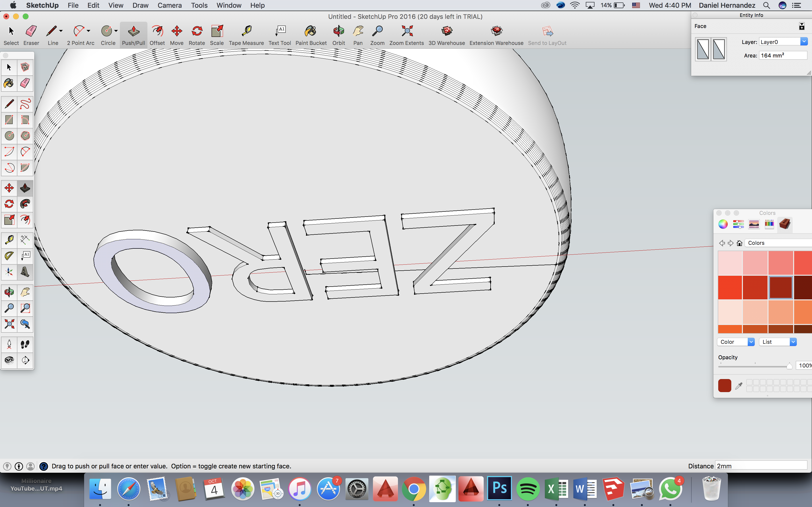Open the Camera menu
812x507 pixels.
coord(168,5)
